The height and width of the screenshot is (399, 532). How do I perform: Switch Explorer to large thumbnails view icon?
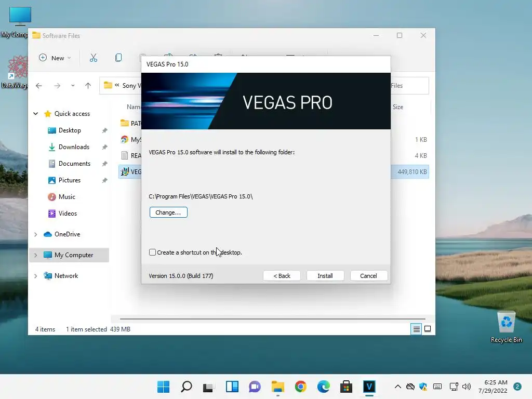[x=428, y=329]
